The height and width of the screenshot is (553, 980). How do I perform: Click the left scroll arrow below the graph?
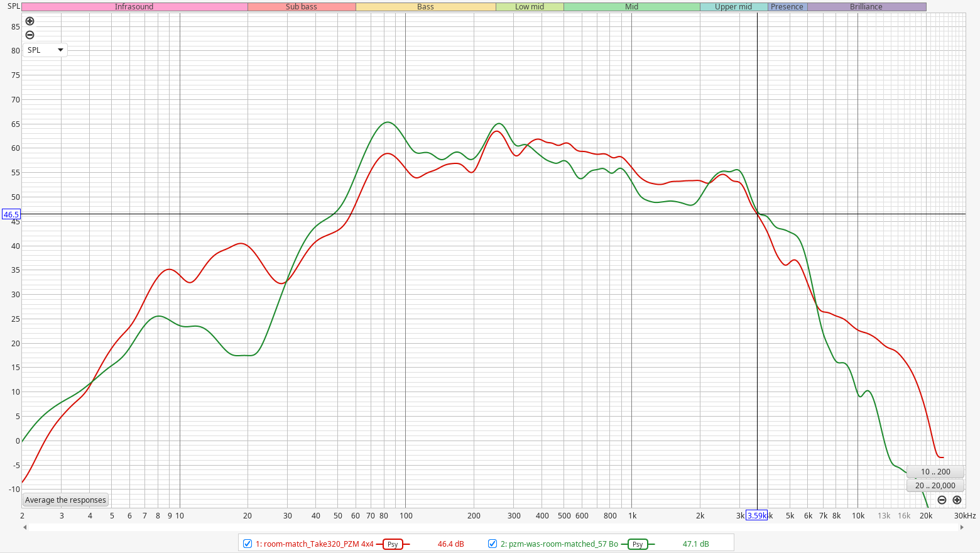25,527
